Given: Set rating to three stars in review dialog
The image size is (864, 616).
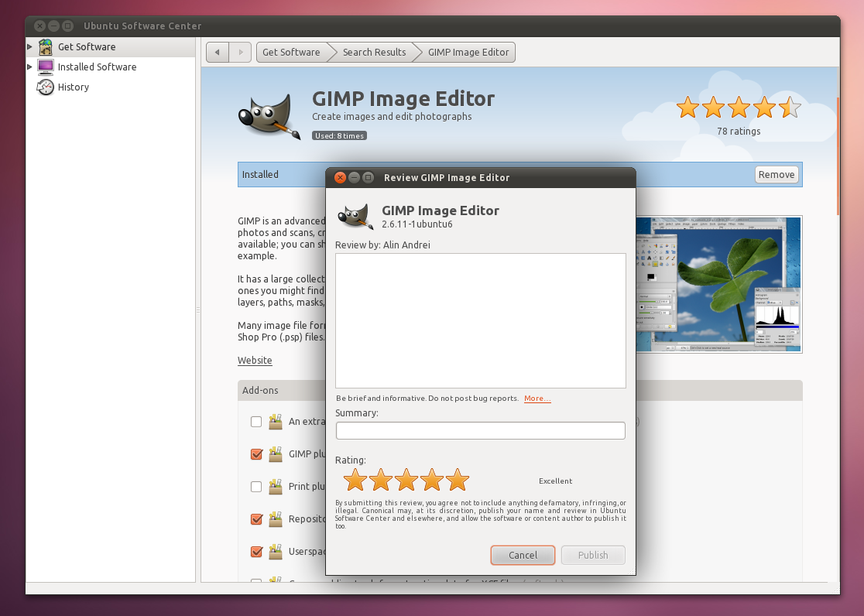Looking at the screenshot, I should [406, 480].
